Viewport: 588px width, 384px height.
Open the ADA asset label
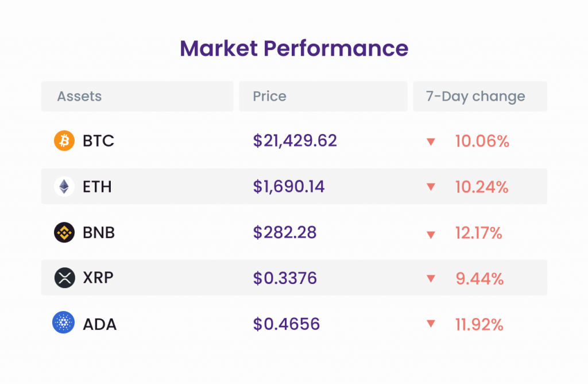99,324
